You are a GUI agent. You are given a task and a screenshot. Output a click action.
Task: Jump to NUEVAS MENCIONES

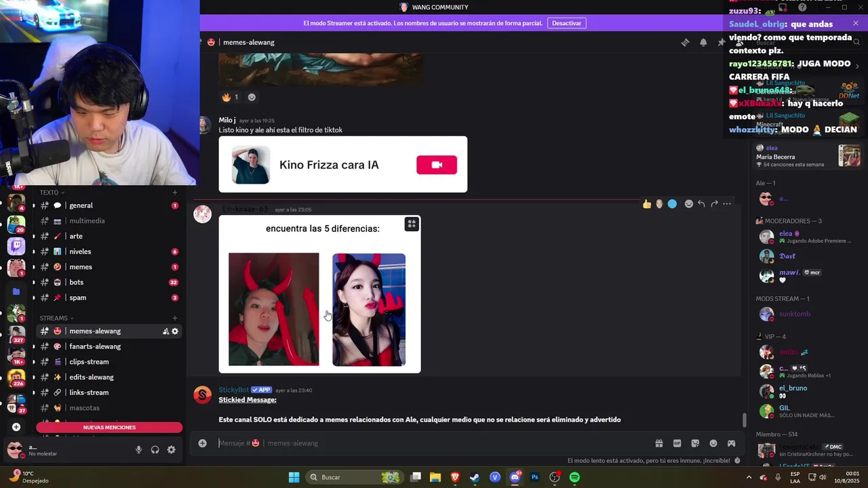tap(109, 428)
